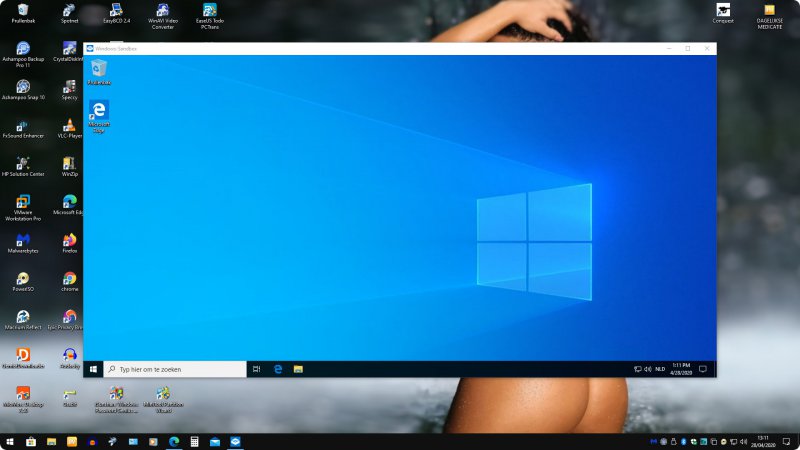Select the Firefox desktop shortcut
The width and height of the screenshot is (800, 450).
69,241
